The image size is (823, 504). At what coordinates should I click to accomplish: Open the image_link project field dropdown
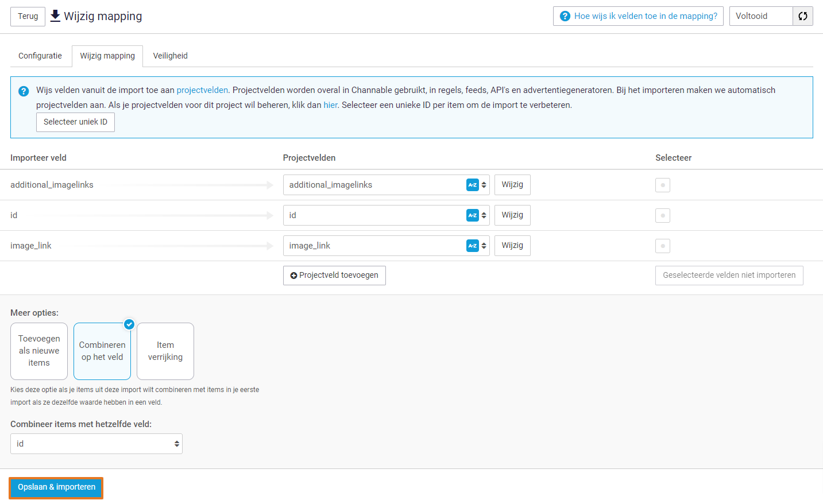(386, 246)
